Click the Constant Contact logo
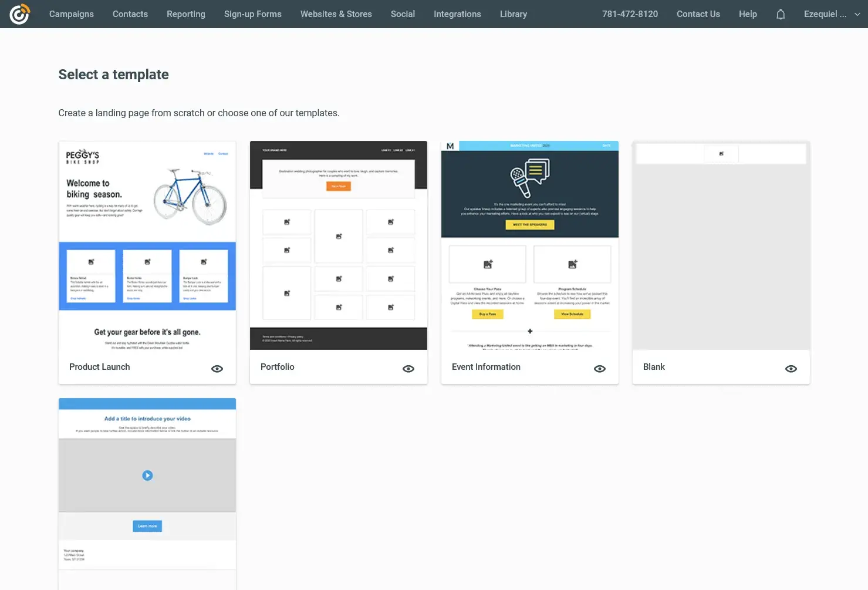The height and width of the screenshot is (590, 868). pos(19,14)
